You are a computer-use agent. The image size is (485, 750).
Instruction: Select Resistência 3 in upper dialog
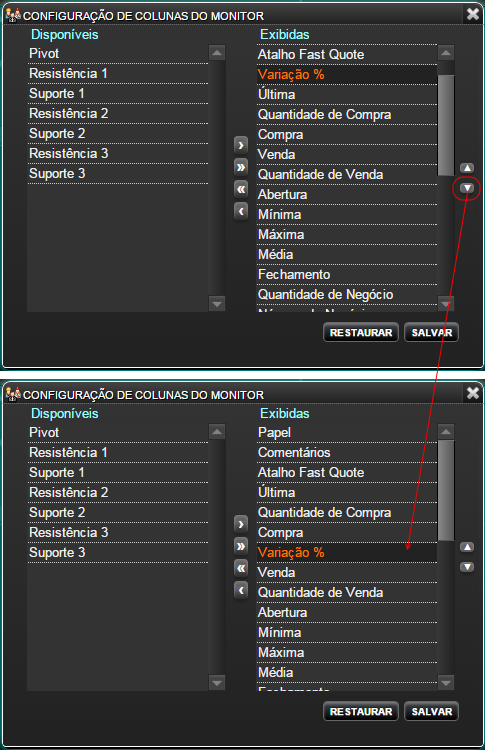tap(118, 154)
